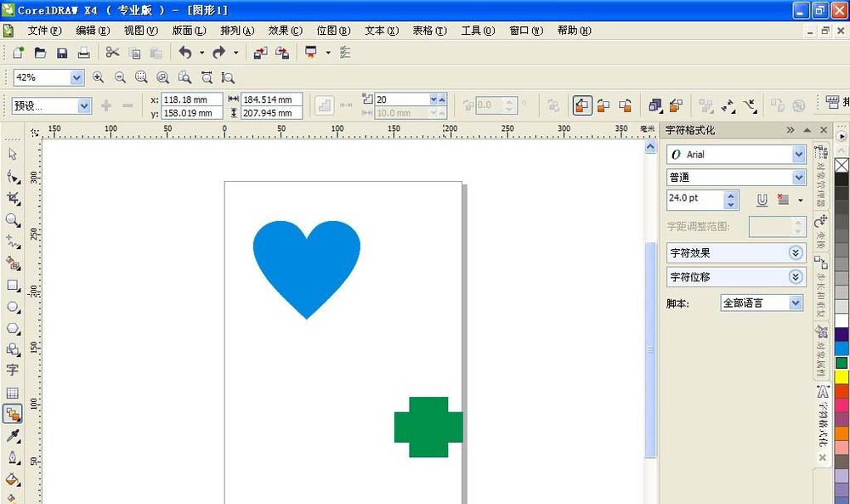Select the Interactive blend tool in toolbox

13,414
